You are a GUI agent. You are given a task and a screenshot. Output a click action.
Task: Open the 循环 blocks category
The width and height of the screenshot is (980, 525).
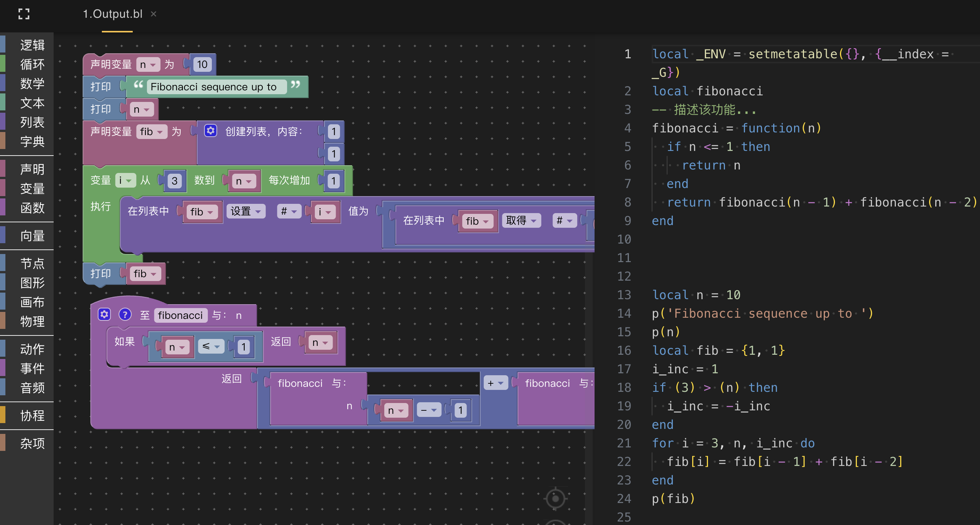pyautogui.click(x=32, y=64)
